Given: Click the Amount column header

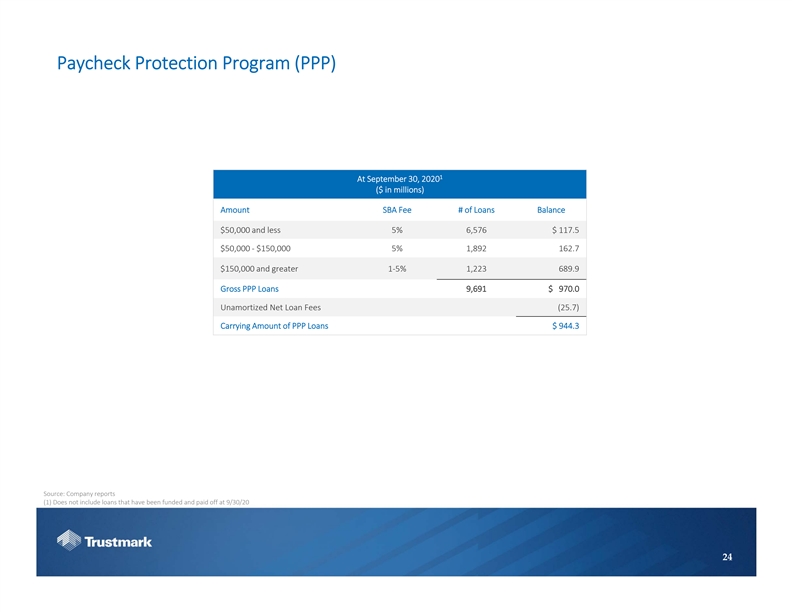Looking at the screenshot, I should (234, 210).
